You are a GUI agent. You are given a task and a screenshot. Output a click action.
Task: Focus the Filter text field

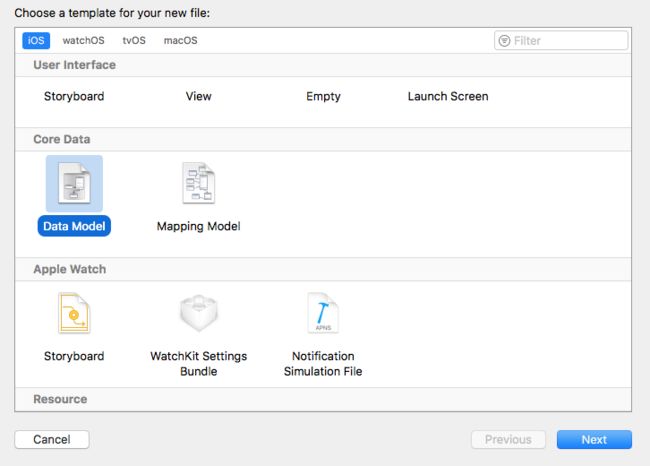(x=561, y=41)
